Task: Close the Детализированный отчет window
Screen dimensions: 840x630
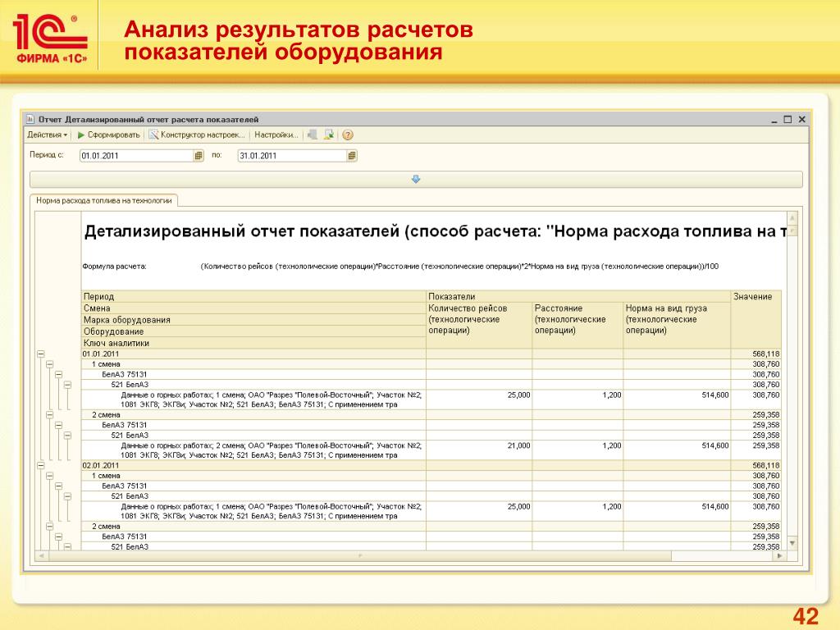Action: click(x=802, y=120)
